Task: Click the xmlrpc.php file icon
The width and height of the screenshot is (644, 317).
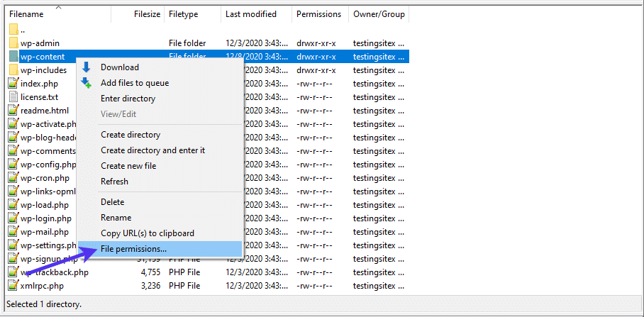Action: point(13,286)
